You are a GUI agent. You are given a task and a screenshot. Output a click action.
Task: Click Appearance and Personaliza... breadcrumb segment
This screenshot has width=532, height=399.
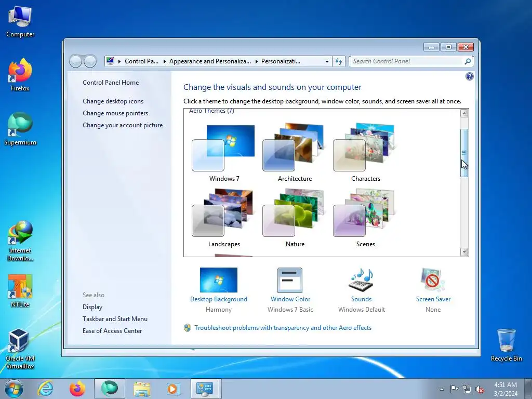pos(210,61)
